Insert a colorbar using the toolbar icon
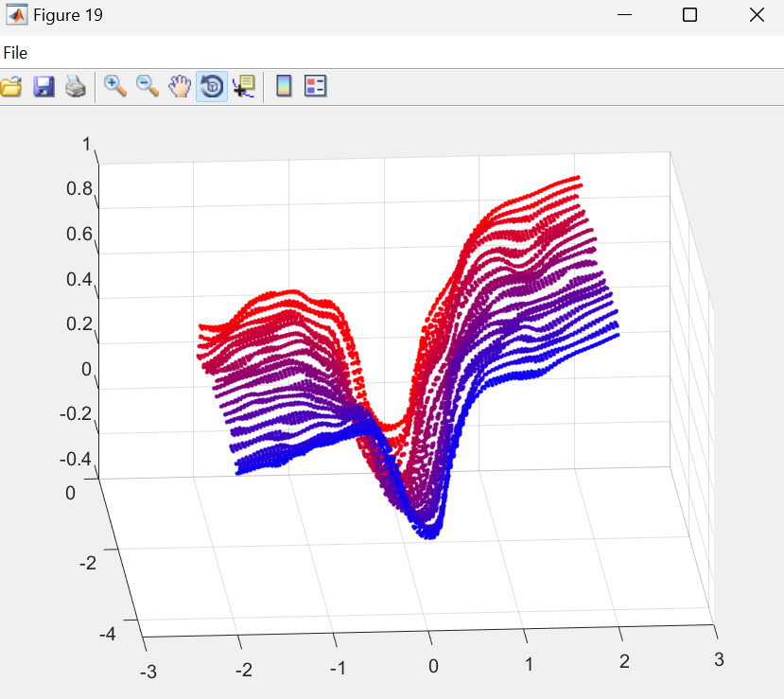 point(283,87)
